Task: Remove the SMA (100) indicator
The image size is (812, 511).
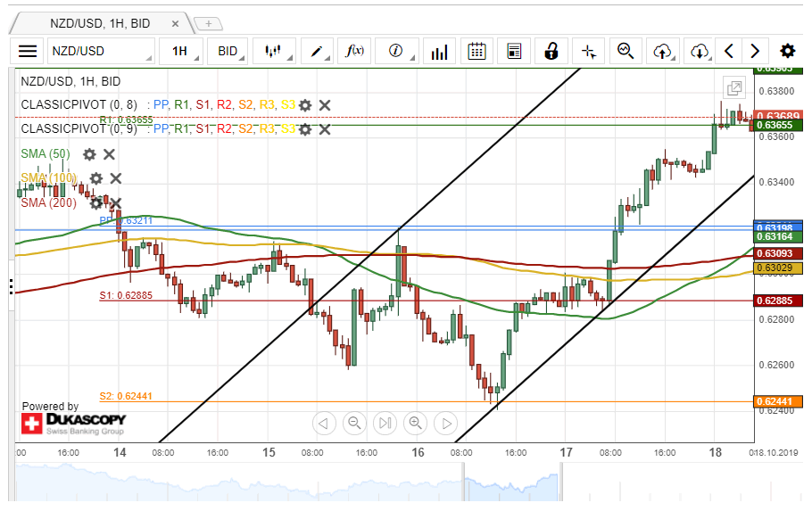Action: [x=115, y=178]
